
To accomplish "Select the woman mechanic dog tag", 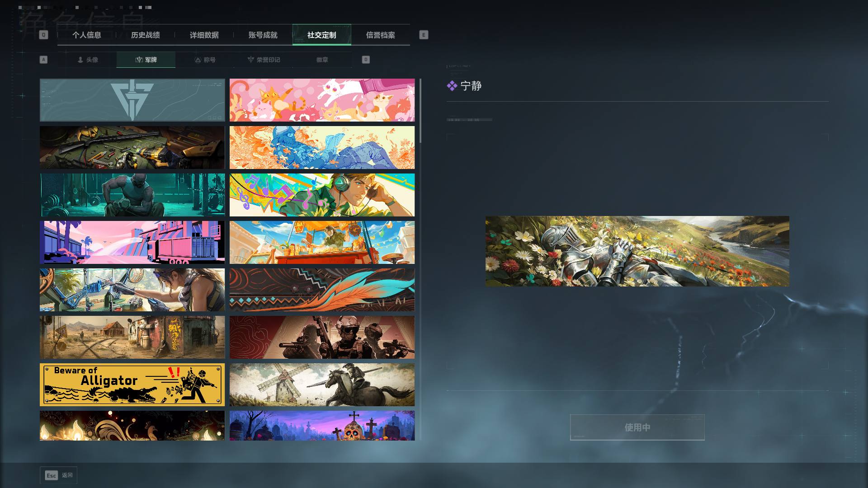I will tap(132, 290).
